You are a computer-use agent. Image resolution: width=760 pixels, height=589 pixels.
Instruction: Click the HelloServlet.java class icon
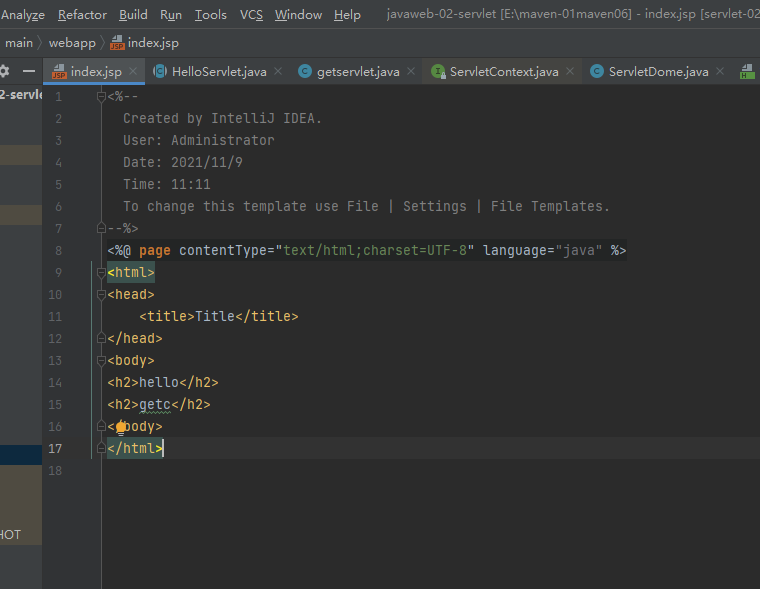point(159,72)
